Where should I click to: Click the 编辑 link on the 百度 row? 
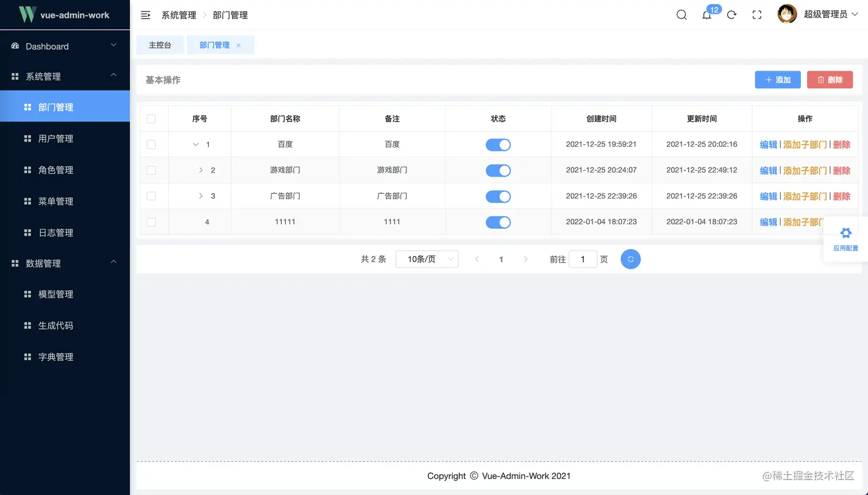pyautogui.click(x=769, y=145)
